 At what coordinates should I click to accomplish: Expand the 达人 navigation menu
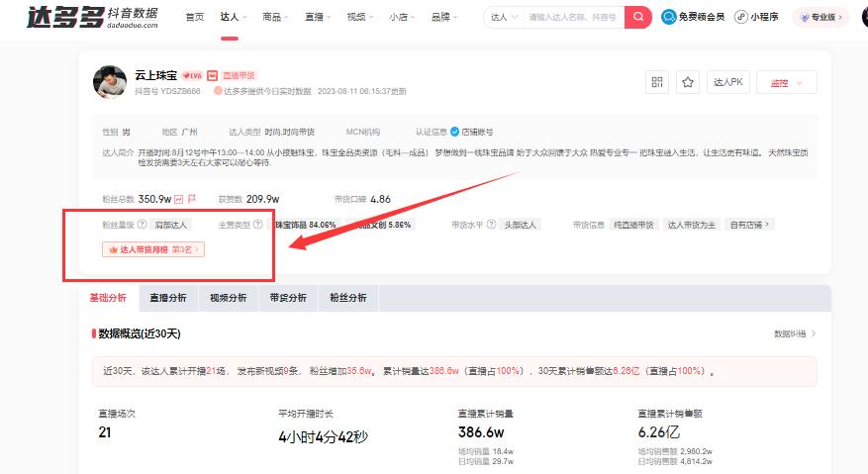pyautogui.click(x=233, y=17)
